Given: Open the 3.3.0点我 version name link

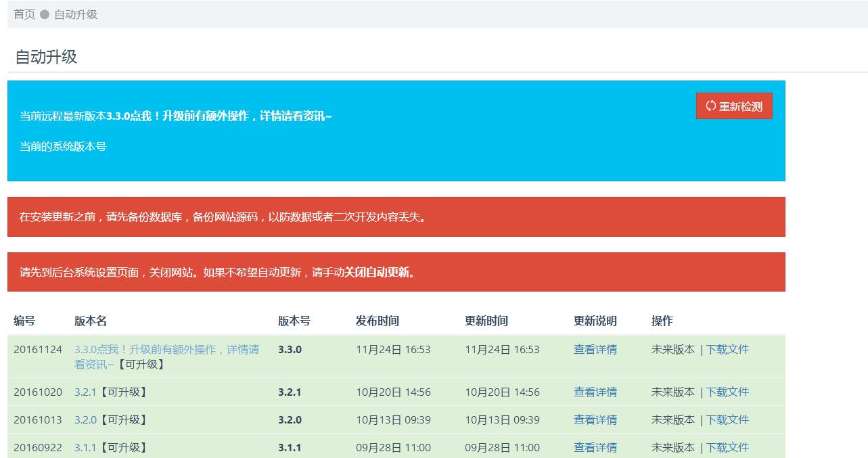Looking at the screenshot, I should [x=166, y=357].
